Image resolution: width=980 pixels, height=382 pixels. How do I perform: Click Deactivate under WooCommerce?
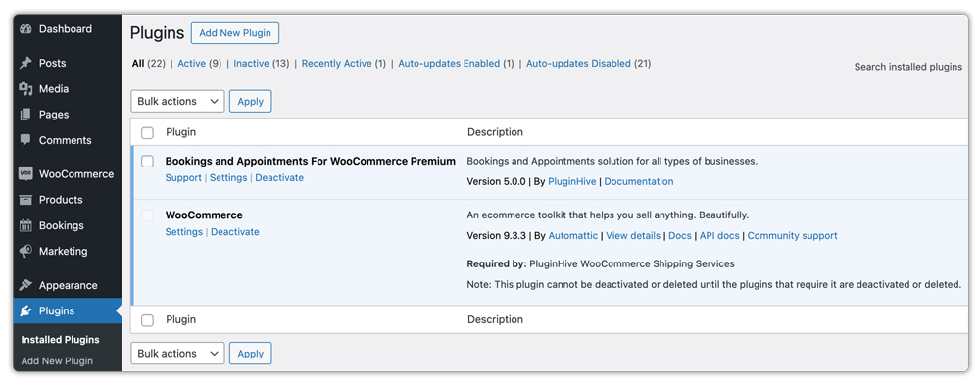coord(235,232)
